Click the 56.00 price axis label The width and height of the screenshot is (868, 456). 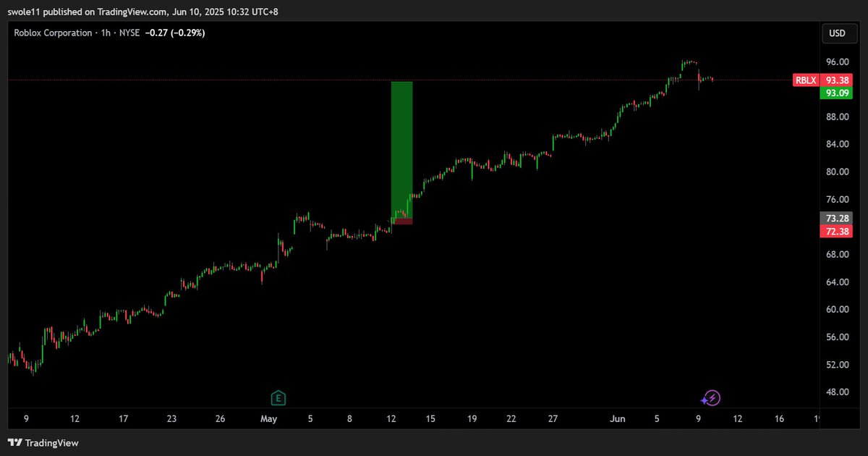837,337
